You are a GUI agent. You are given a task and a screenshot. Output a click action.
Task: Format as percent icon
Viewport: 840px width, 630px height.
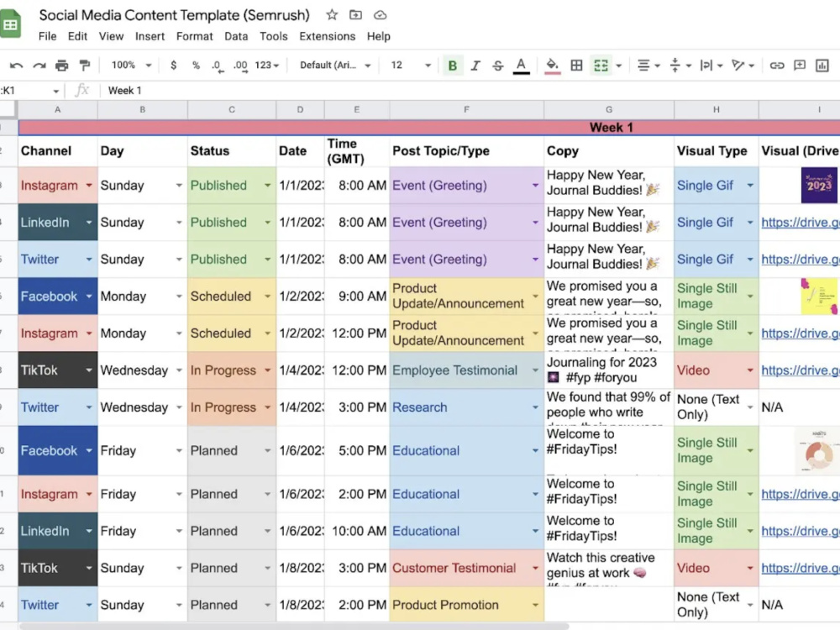[x=196, y=66]
